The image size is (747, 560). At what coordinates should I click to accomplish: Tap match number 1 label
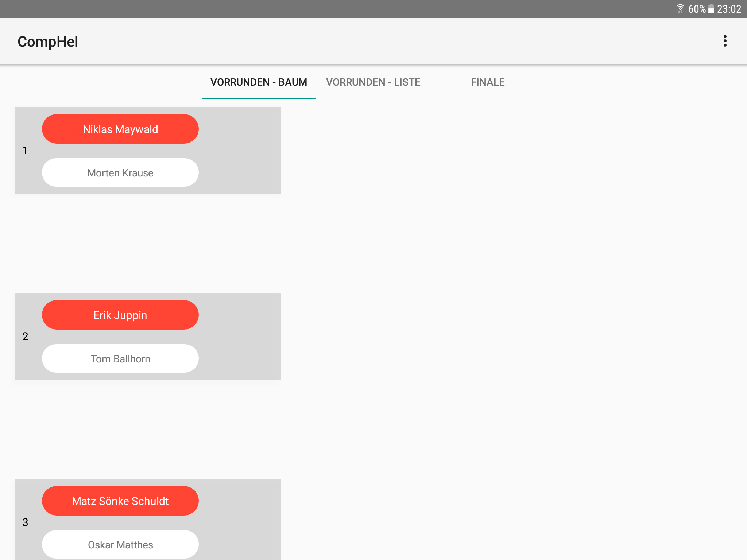[25, 151]
